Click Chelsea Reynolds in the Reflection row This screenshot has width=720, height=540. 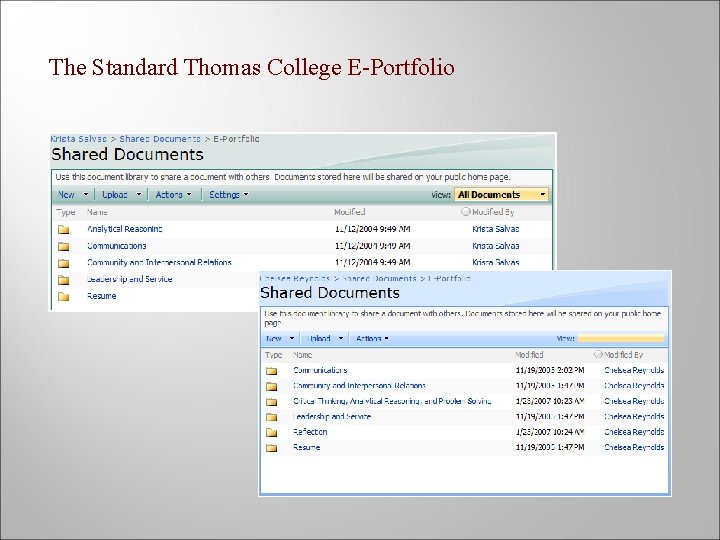point(634,432)
